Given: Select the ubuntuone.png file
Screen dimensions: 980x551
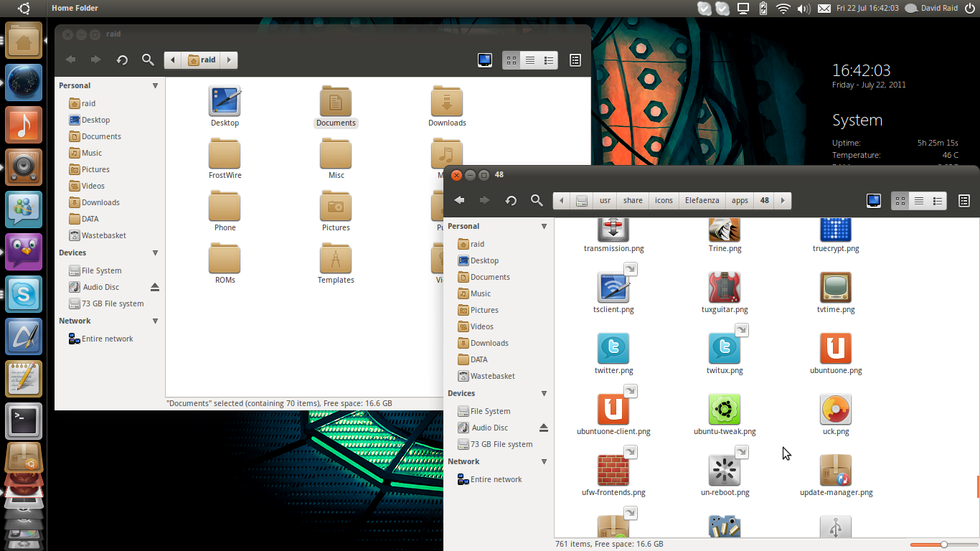Looking at the screenshot, I should coord(836,354).
